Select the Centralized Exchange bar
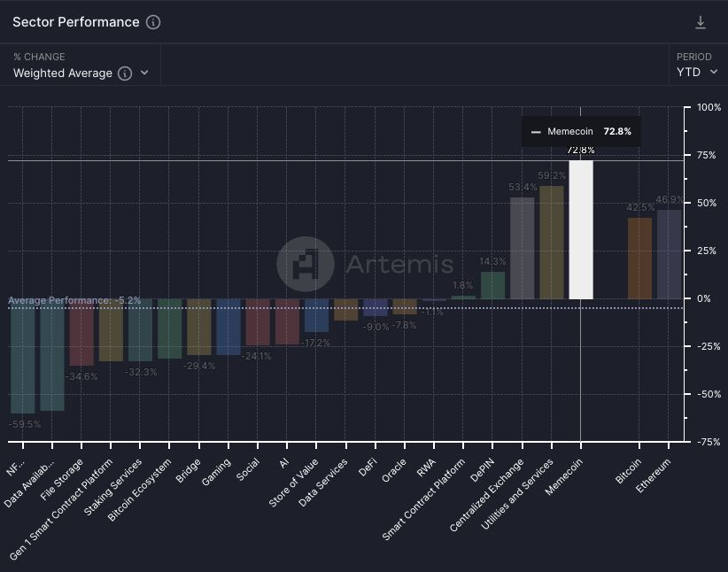The image size is (728, 572). pyautogui.click(x=522, y=248)
